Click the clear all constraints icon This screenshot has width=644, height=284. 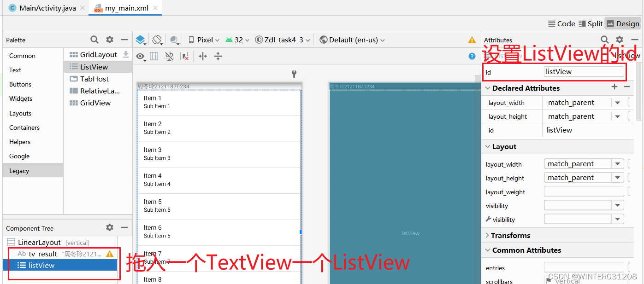point(185,56)
